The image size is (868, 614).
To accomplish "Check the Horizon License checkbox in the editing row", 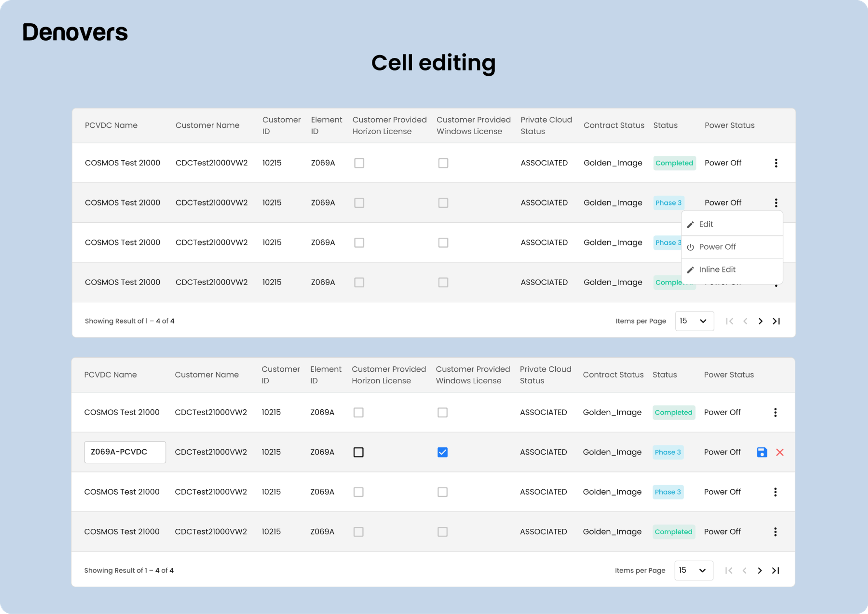I will click(x=358, y=452).
